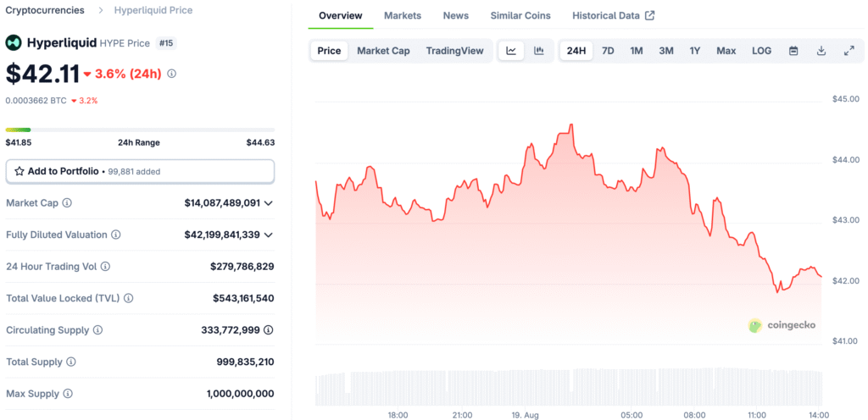Viewport: 868px width, 420px height.
Task: Select the Max time range
Action: point(726,51)
